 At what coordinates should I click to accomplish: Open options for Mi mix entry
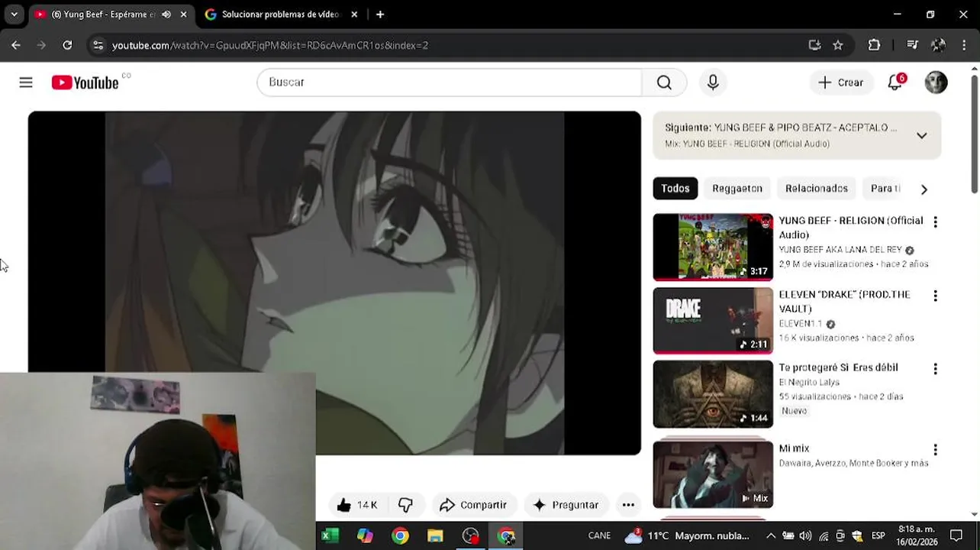(935, 450)
